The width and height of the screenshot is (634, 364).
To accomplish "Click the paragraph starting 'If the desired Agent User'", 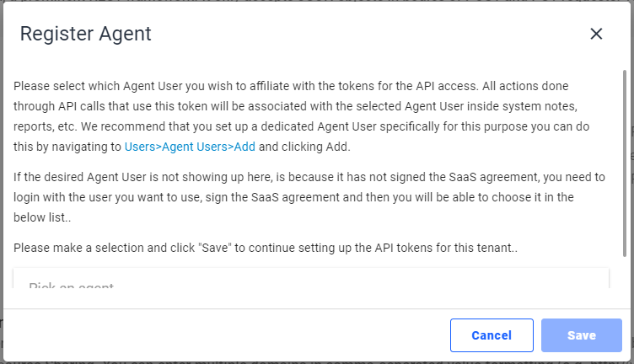I will [309, 197].
